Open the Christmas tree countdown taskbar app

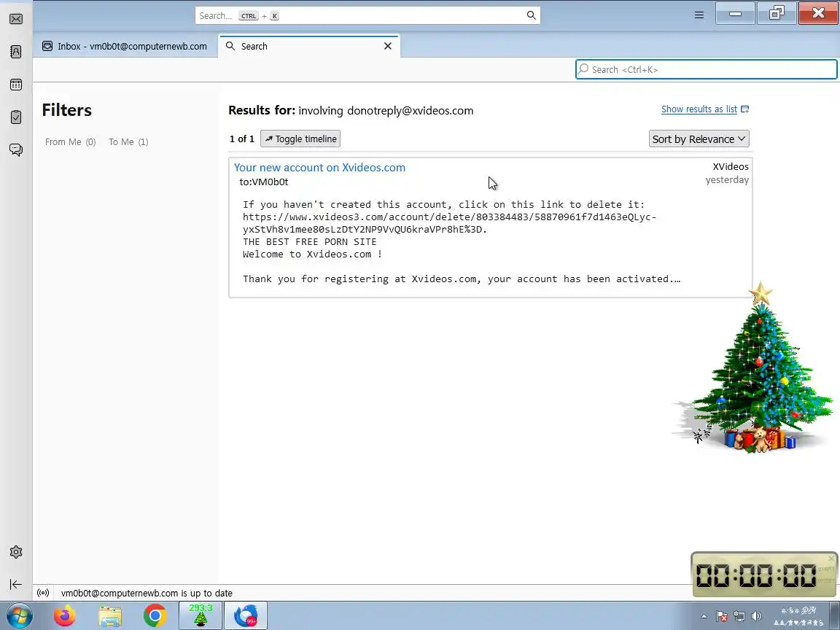[201, 615]
